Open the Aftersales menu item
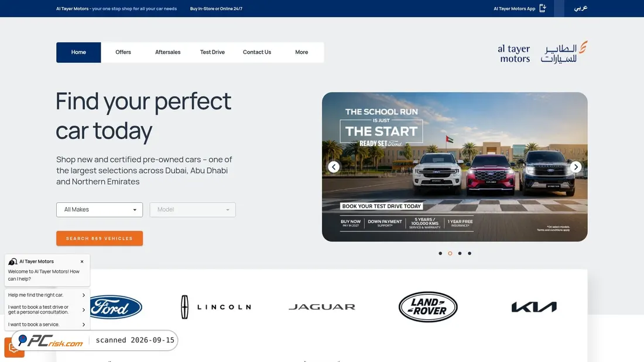 tap(167, 52)
